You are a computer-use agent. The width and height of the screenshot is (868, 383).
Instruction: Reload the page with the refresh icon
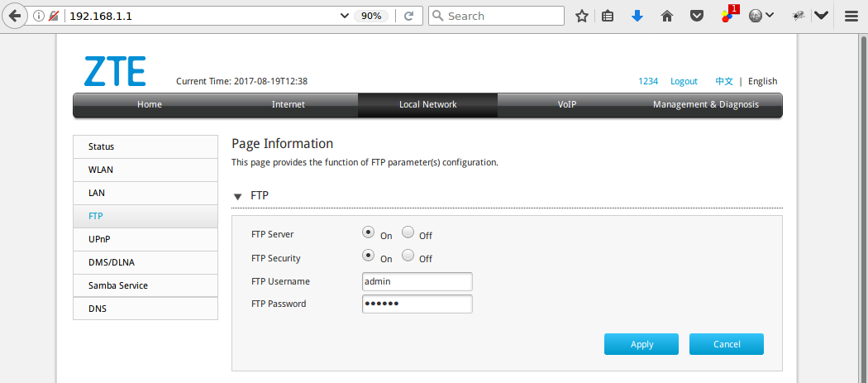[x=408, y=16]
